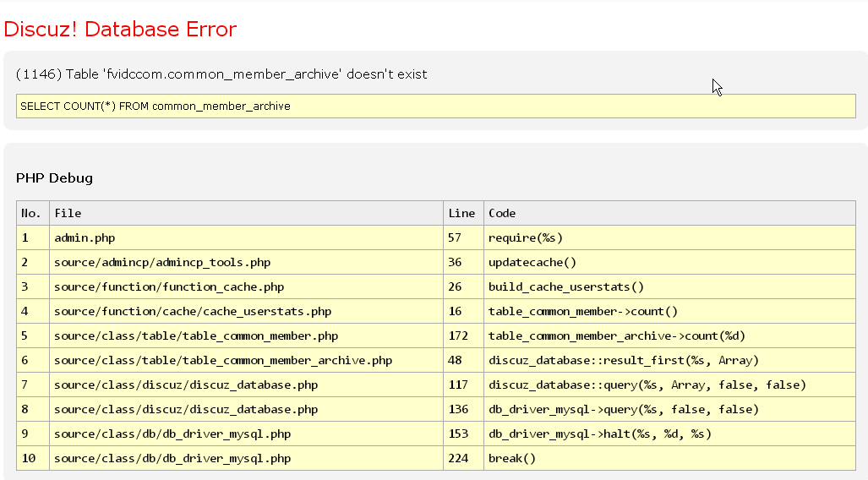Select file 'source/function/cache/cache_userstats.php'
The height and width of the screenshot is (480, 868).
[x=193, y=311]
